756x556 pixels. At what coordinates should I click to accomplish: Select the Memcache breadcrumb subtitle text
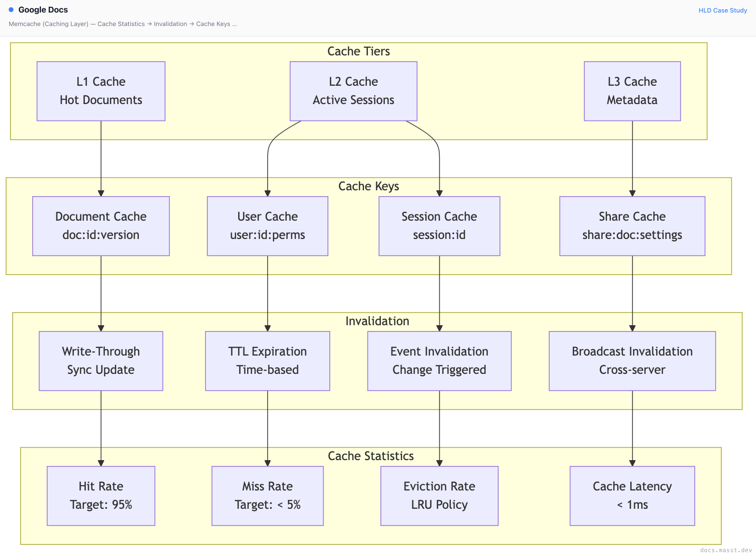pos(122,24)
